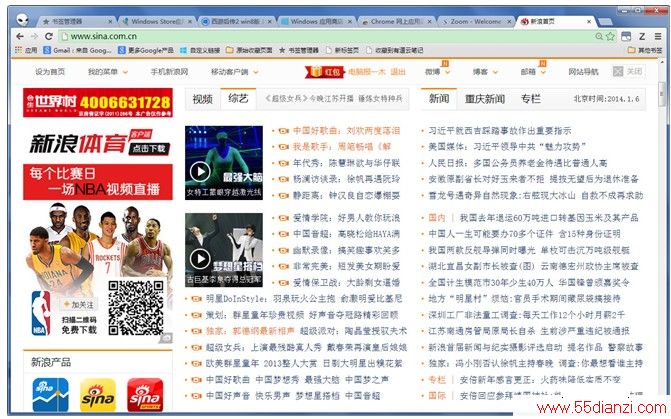Close the Zoom - Welcome tab
671x419 pixels.
tap(509, 21)
